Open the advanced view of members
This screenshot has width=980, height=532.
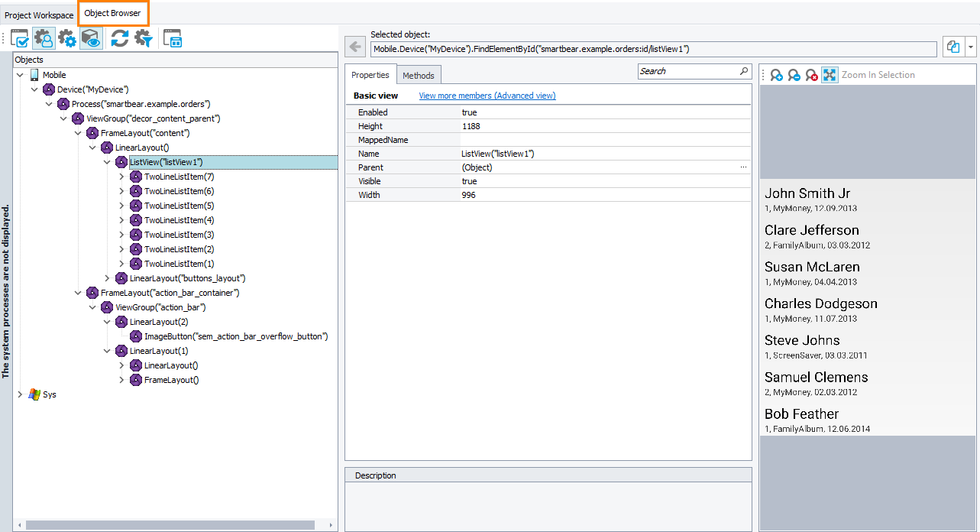point(487,96)
